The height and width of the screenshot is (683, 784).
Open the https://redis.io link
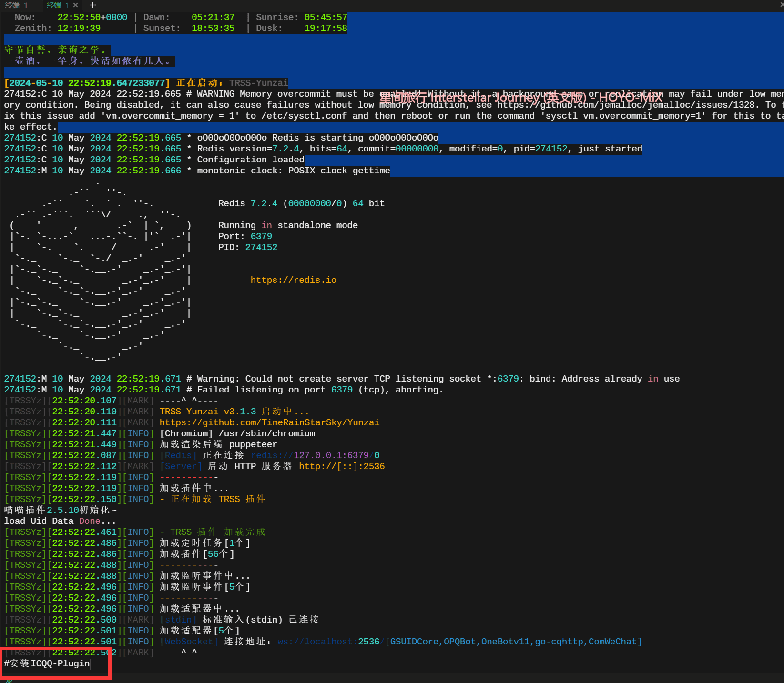tap(293, 280)
